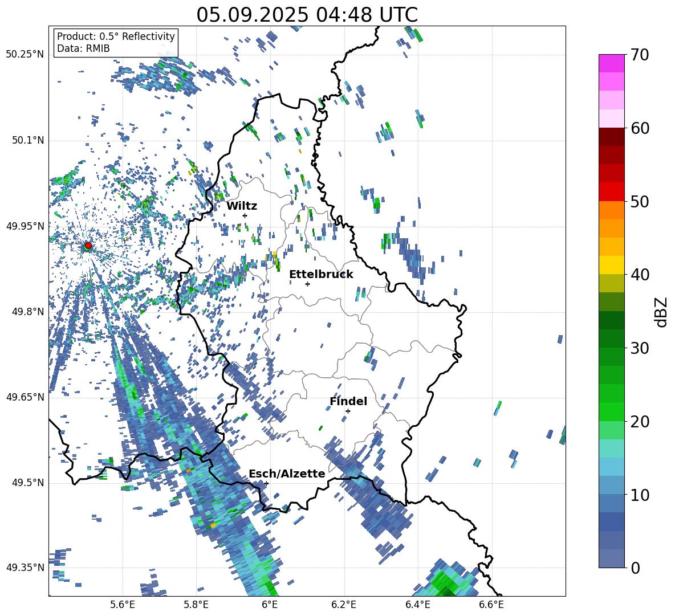Viewport: 675px width, 616px height.
Task: Click the cross marker at Esch/Alzette
Action: point(266,483)
